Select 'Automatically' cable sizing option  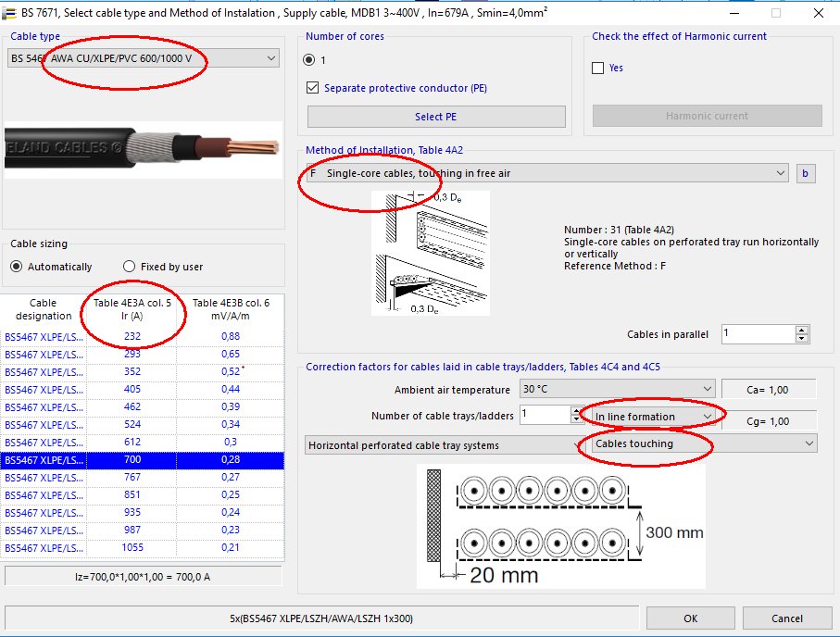click(x=17, y=267)
